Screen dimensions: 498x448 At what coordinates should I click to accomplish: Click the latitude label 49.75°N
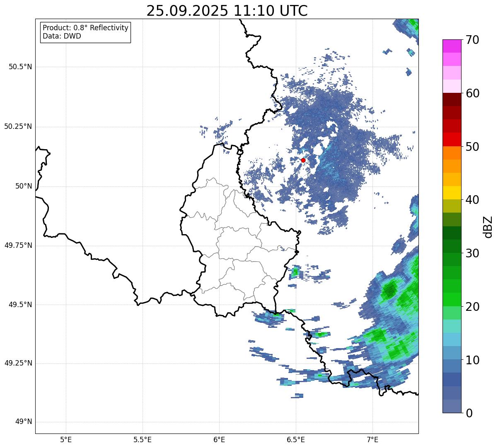[x=18, y=245]
